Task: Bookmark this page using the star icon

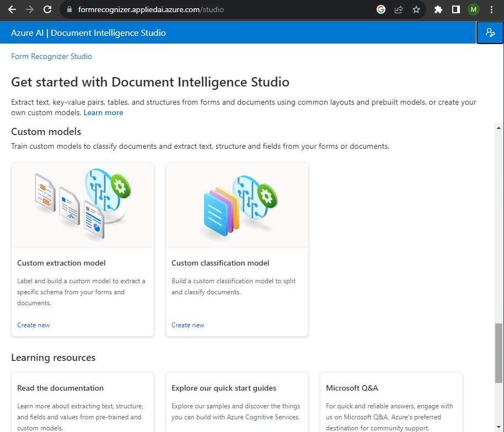Action: [x=416, y=9]
